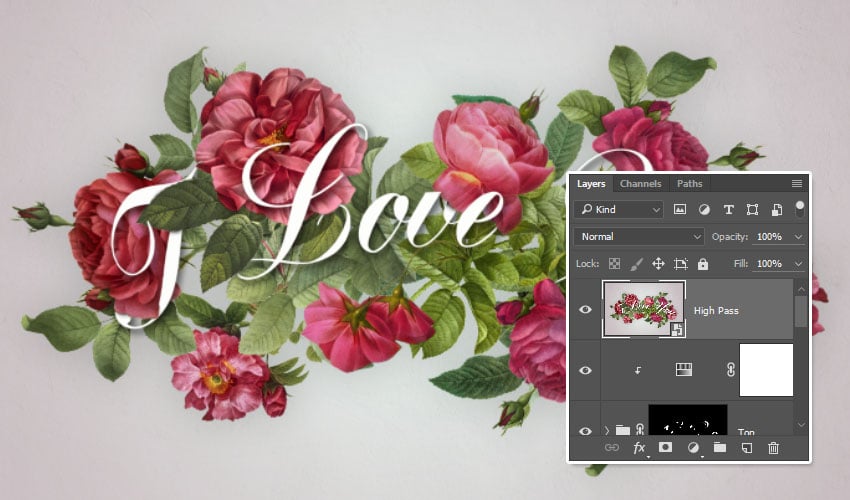Hide the gradient map adjustment layer
The width and height of the screenshot is (850, 500).
pyautogui.click(x=585, y=370)
